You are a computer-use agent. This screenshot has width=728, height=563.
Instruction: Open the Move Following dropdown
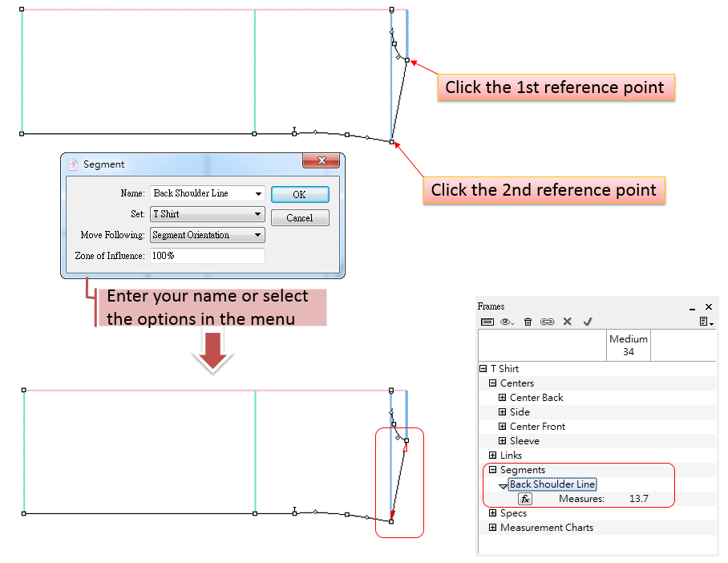pos(257,235)
